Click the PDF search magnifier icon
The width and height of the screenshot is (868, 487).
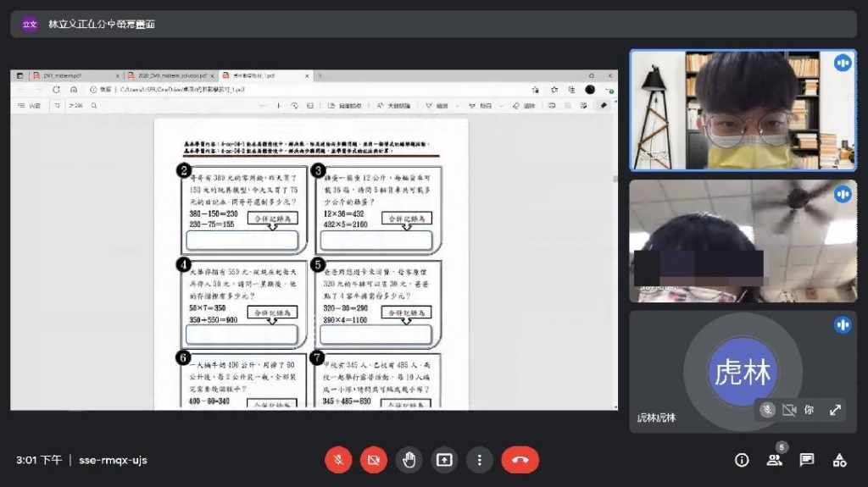93,106
